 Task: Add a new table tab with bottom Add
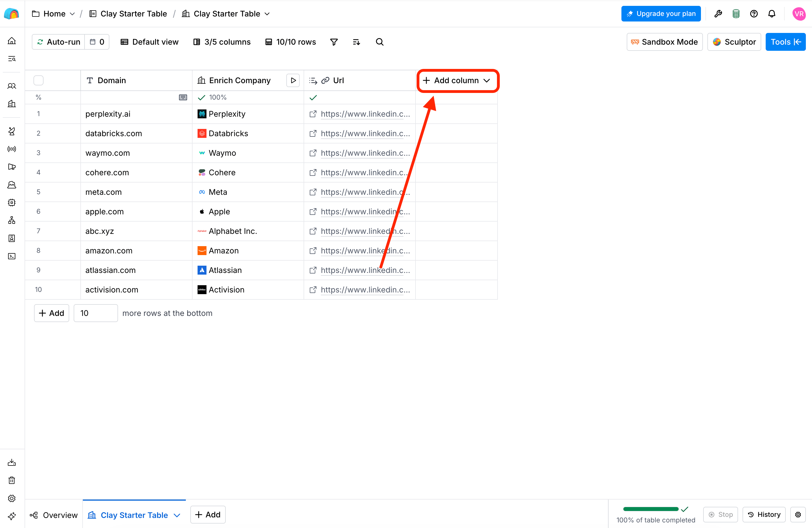[x=208, y=515]
